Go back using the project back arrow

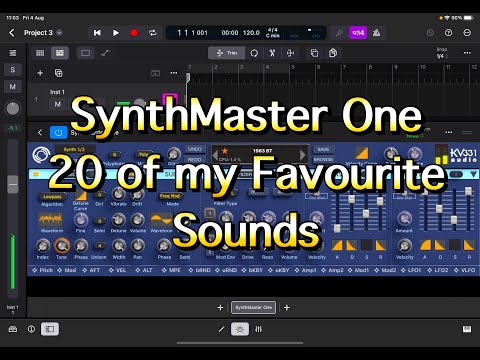click(x=12, y=33)
